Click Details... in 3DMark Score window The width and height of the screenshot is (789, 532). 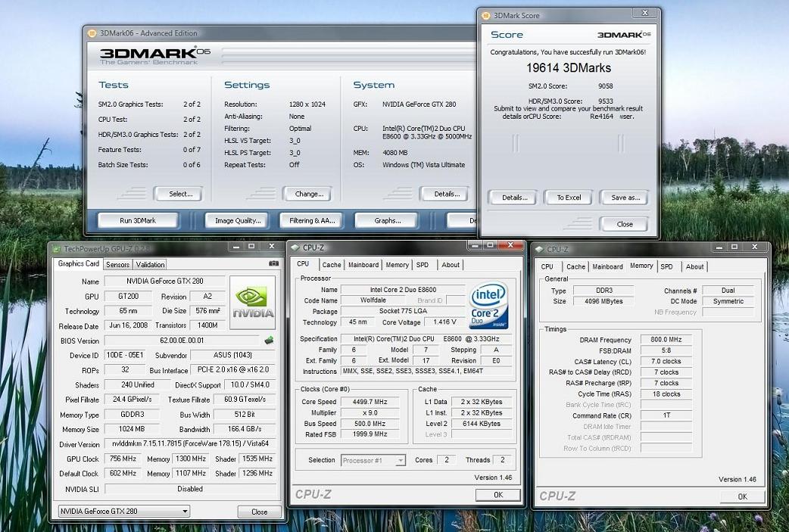[x=513, y=198]
